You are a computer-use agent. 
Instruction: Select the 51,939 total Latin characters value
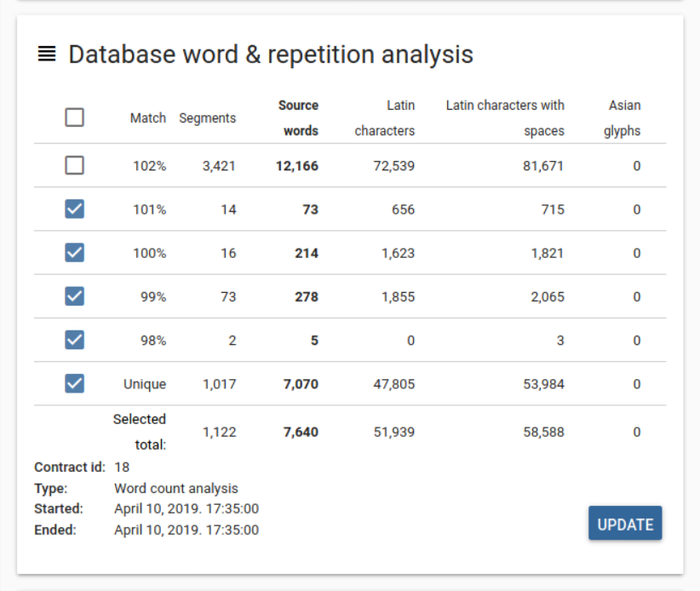[x=394, y=432]
